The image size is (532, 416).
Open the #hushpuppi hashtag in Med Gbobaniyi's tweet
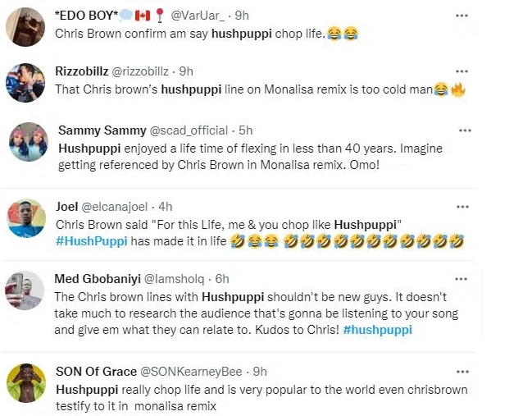tap(378, 330)
